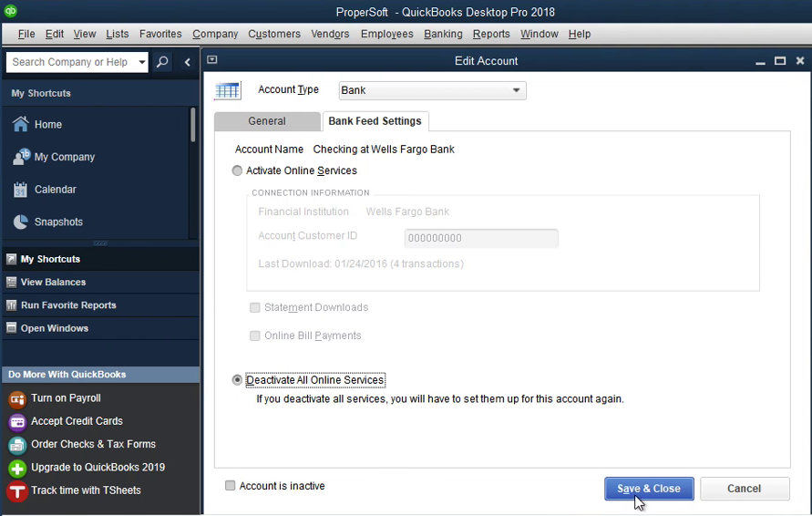The image size is (812, 516).
Task: Open the My Company shortcut icon
Action: pos(21,157)
